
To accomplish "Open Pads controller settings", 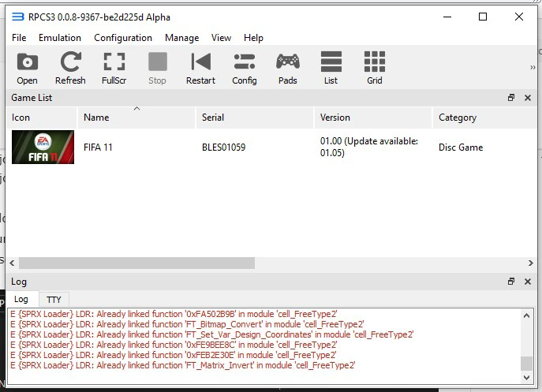I will coord(288,68).
